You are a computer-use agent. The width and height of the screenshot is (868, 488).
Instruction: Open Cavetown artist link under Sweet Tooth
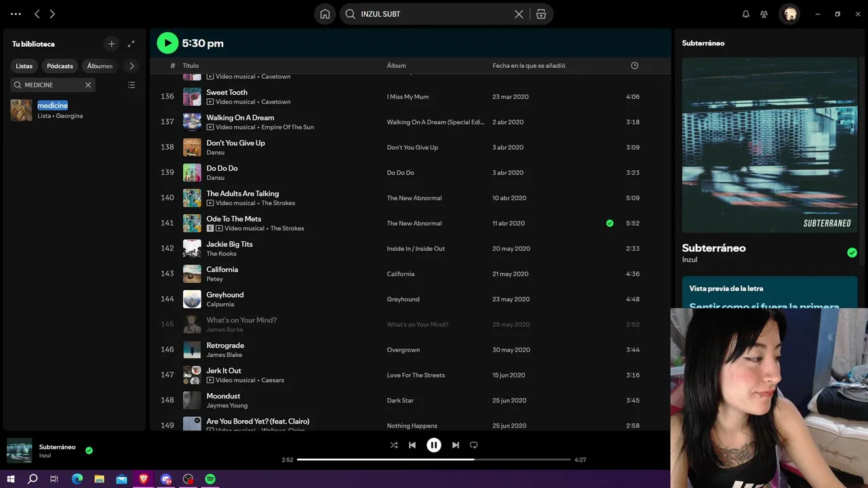pos(276,102)
